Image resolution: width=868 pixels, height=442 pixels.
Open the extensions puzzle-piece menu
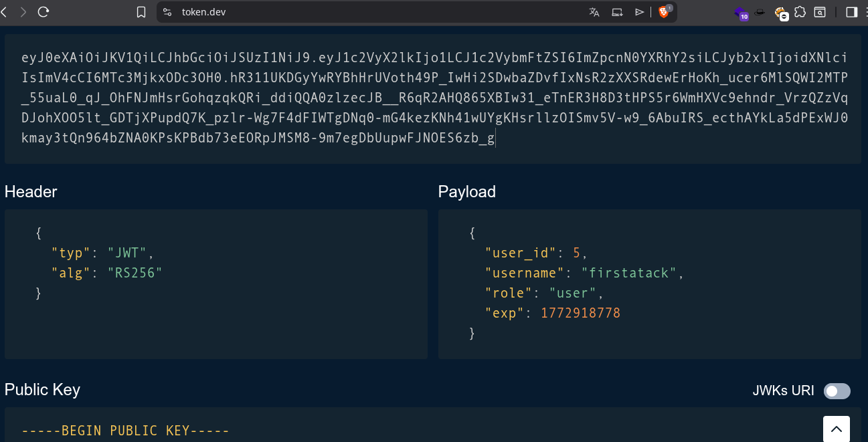coord(800,11)
